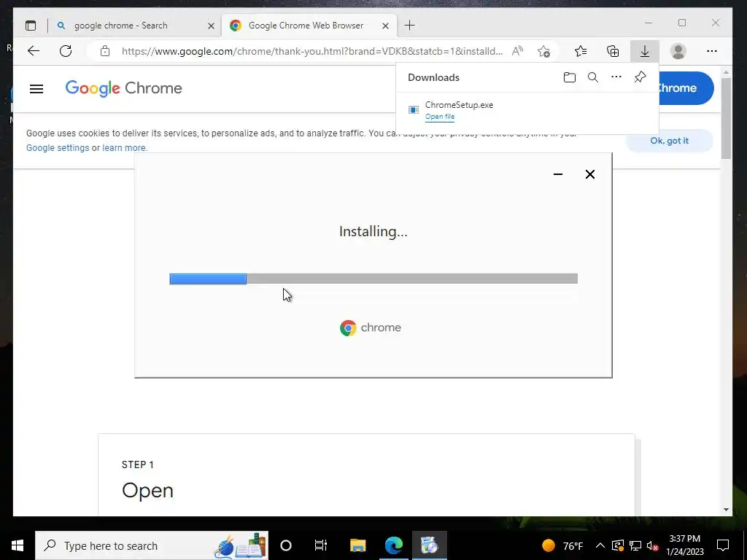Toggle the Downloads toolbar button

click(645, 51)
